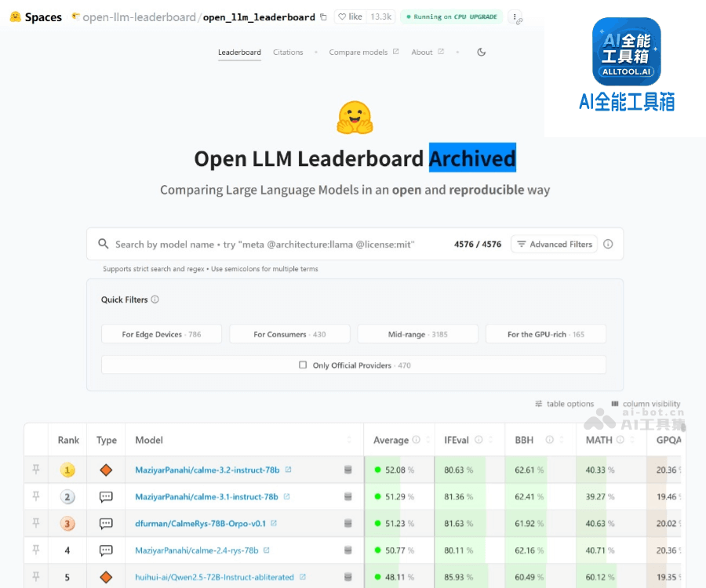Open dfurman/CalmeRys-78B-Orpo-v0.1 model link
This screenshot has width=706, height=588.
tap(200, 523)
